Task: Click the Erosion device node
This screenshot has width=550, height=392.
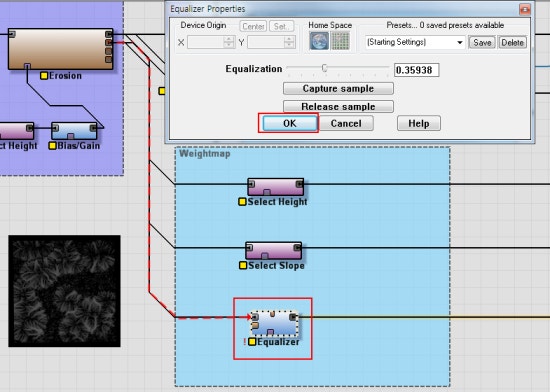Action: pos(61,49)
